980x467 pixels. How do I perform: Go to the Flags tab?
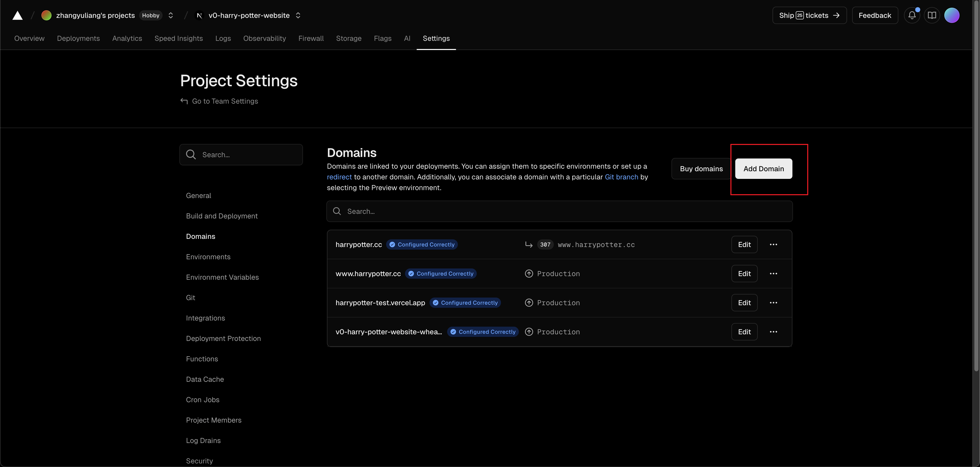[382, 39]
